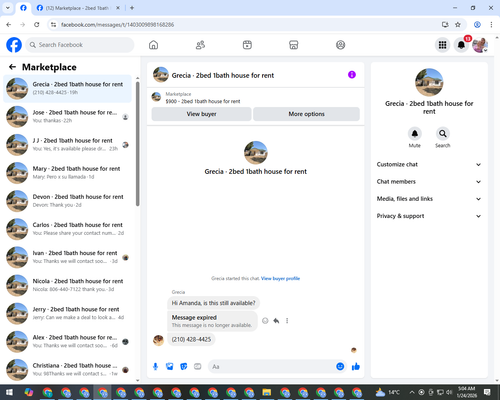
Task: Record a voice clip with microphone icon
Action: pos(155,367)
